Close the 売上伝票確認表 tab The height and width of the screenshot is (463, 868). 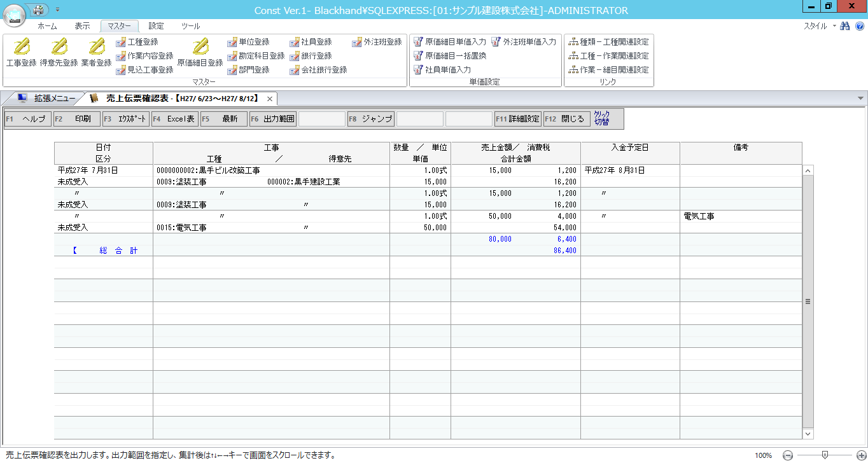270,99
